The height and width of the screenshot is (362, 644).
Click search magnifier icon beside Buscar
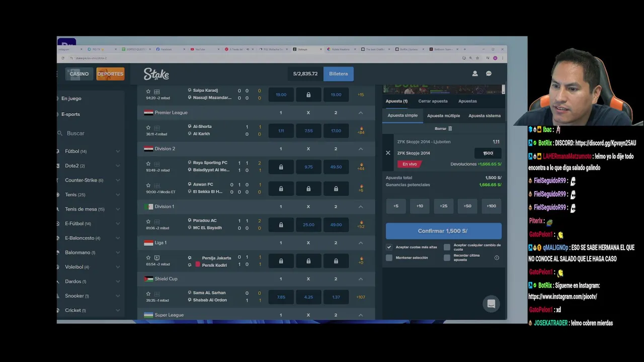(x=61, y=133)
